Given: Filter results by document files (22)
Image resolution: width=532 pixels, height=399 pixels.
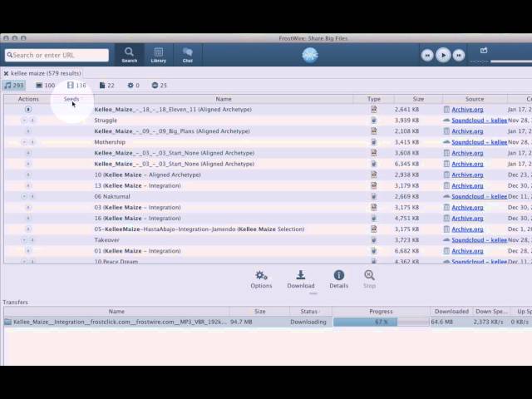Looking at the screenshot, I should coord(106,85).
